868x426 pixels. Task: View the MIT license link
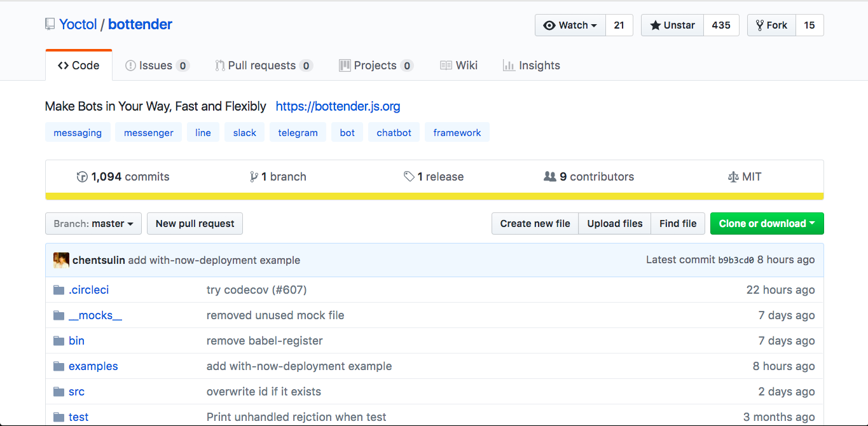point(745,177)
